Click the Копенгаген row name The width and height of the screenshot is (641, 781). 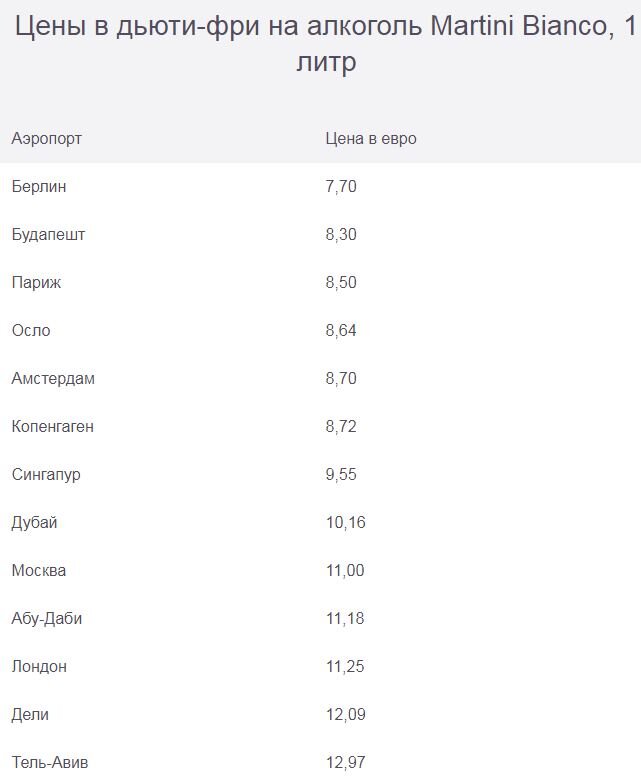[x=52, y=426]
